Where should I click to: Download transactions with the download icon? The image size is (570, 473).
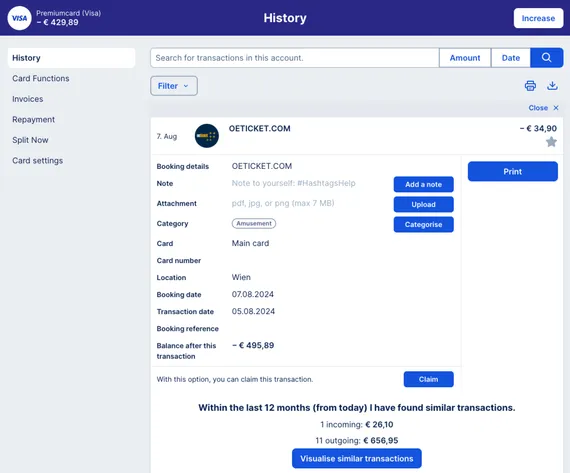coord(552,86)
